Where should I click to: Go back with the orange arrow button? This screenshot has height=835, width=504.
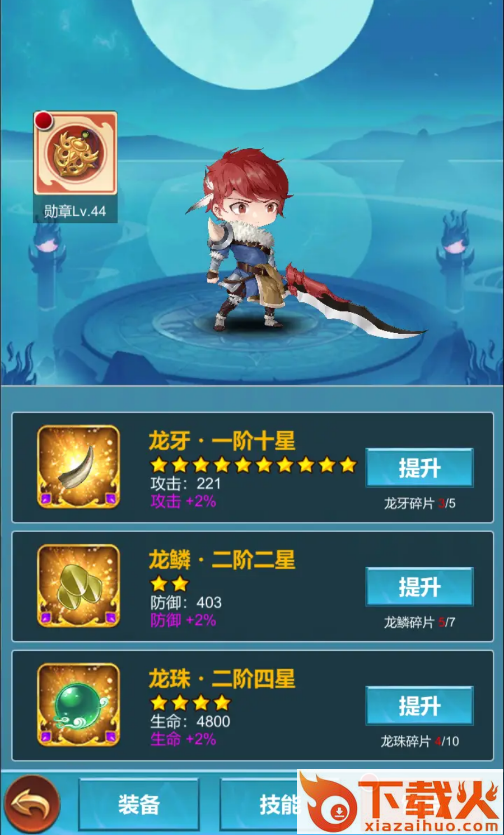click(x=32, y=805)
